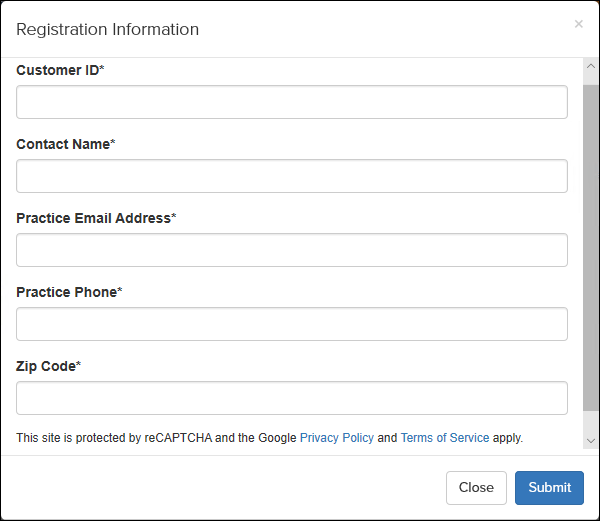Click the scrollbar down arrow
The height and width of the screenshot is (521, 600).
[x=591, y=440]
